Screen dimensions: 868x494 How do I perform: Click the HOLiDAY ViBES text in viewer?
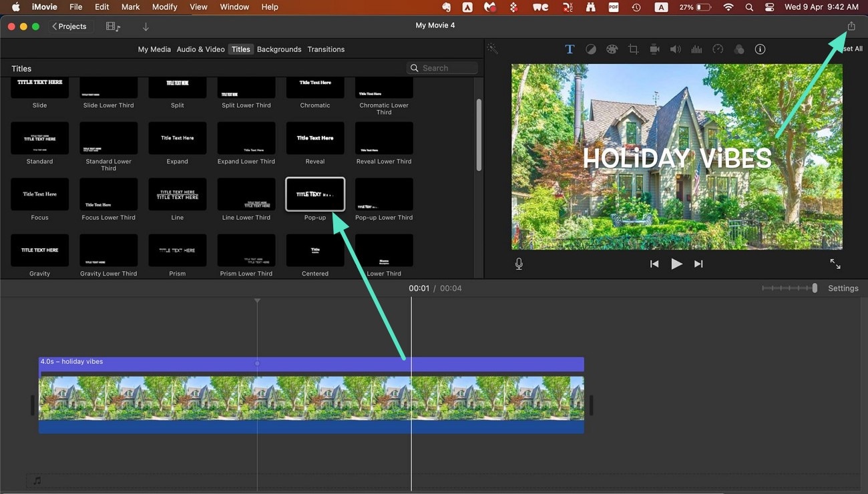pos(677,159)
